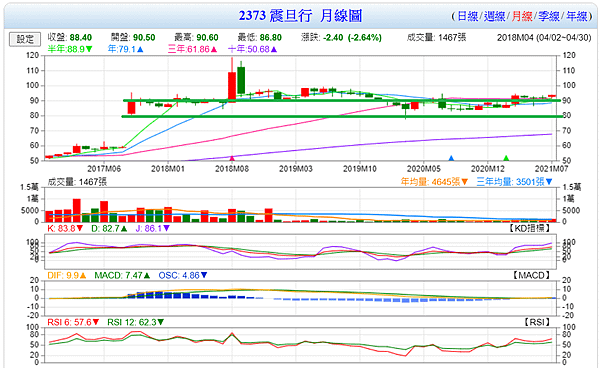Click the purple up arrow beside 十年:50.68
600x368 pixels.
[x=274, y=49]
